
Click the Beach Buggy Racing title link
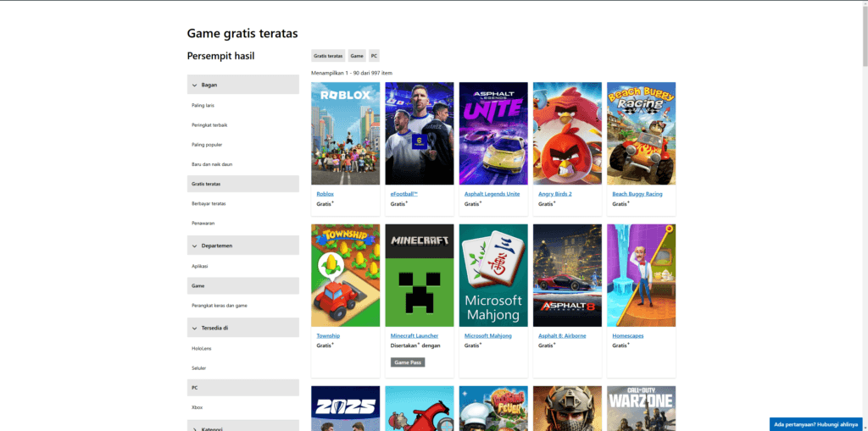click(637, 194)
